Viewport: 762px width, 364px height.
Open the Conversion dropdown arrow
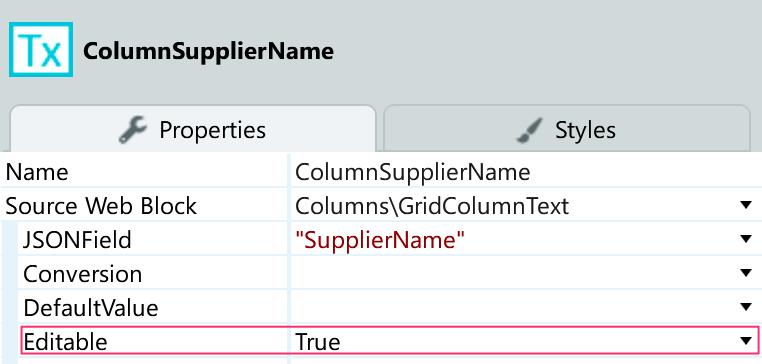[x=746, y=273]
